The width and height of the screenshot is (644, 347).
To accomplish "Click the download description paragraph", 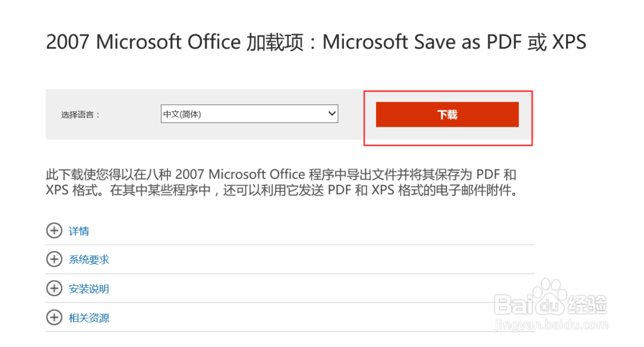I will [x=281, y=182].
